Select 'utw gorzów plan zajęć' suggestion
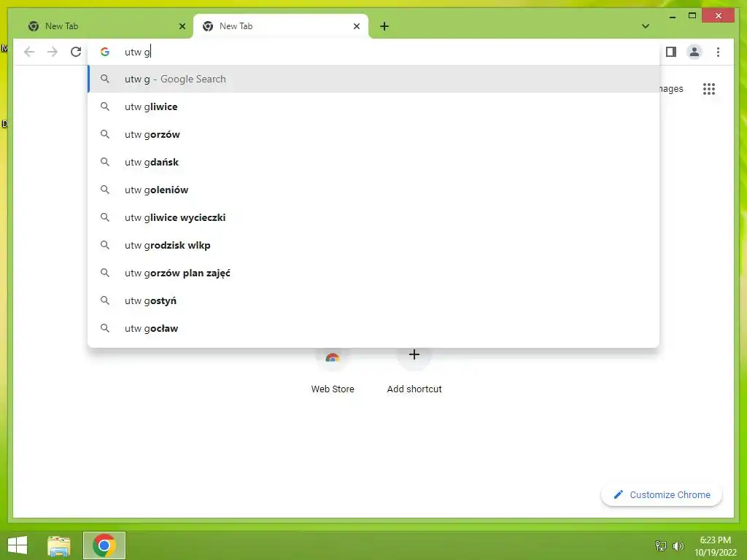Screen dimensions: 747x560 pos(374,273)
